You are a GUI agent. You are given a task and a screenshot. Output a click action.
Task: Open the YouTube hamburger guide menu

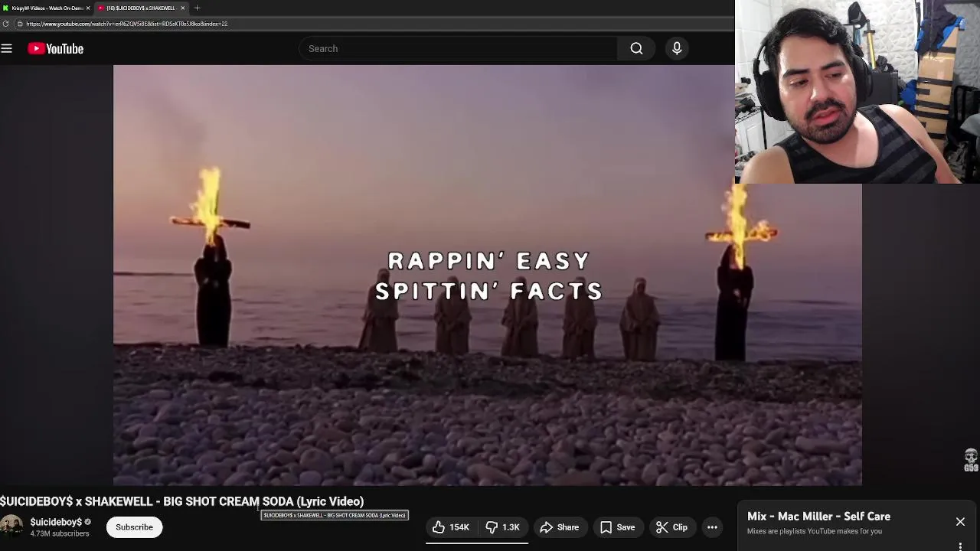tap(7, 48)
